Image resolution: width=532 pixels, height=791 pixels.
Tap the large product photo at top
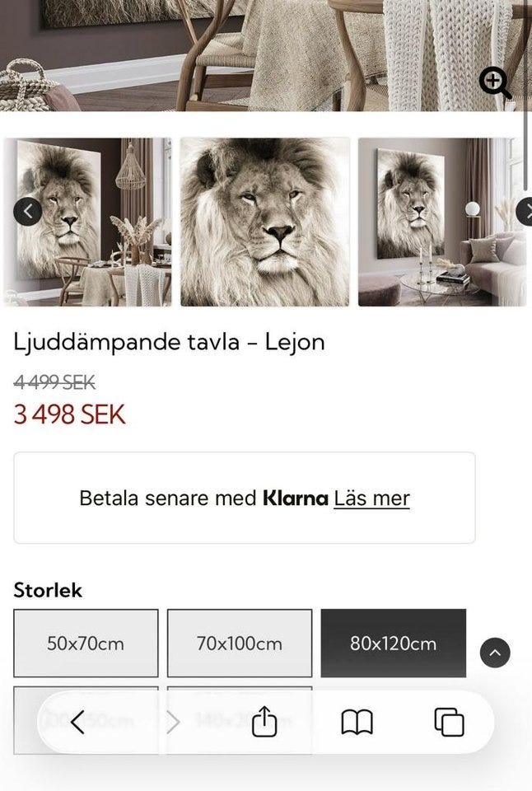[247, 54]
